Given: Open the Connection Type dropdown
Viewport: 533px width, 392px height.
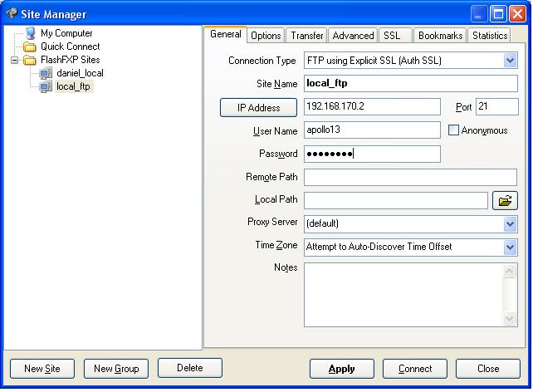Looking at the screenshot, I should tap(510, 61).
